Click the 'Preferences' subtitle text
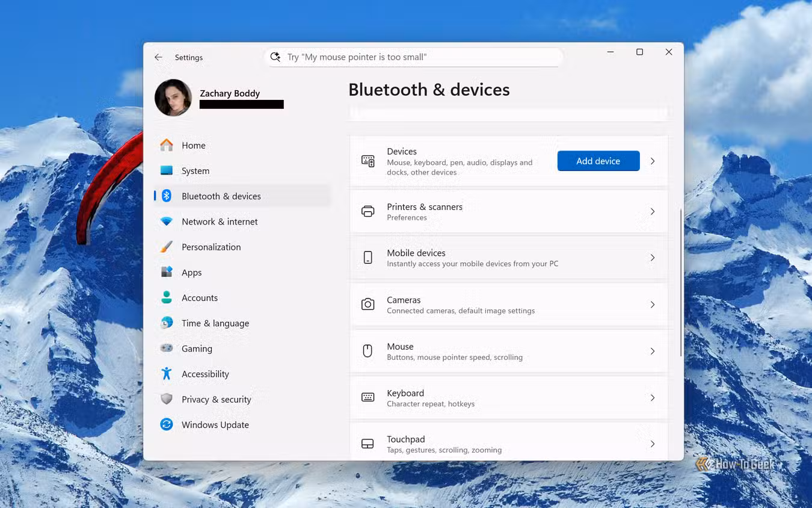This screenshot has width=812, height=508. [x=407, y=217]
